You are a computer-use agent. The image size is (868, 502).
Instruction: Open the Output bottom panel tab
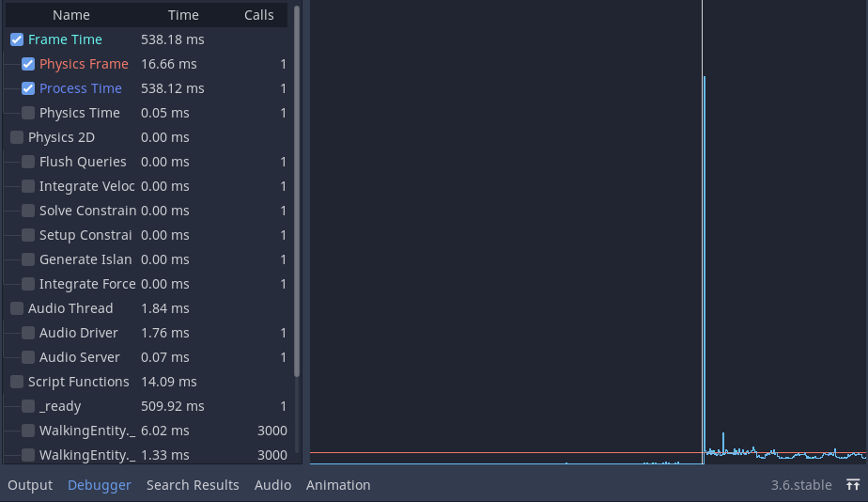click(30, 485)
